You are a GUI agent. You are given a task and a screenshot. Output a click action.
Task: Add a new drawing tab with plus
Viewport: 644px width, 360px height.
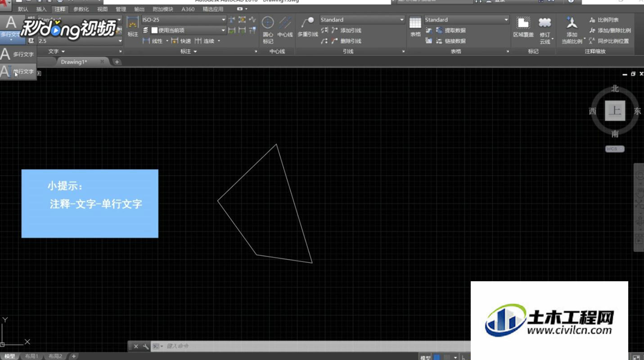117,62
